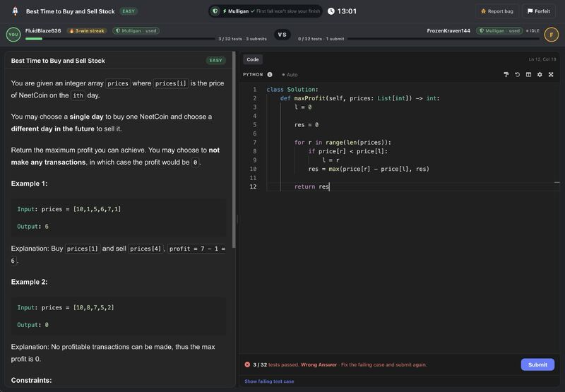Click the problem description scrollbar
The width and height of the screenshot is (565, 392).
pos(234,150)
